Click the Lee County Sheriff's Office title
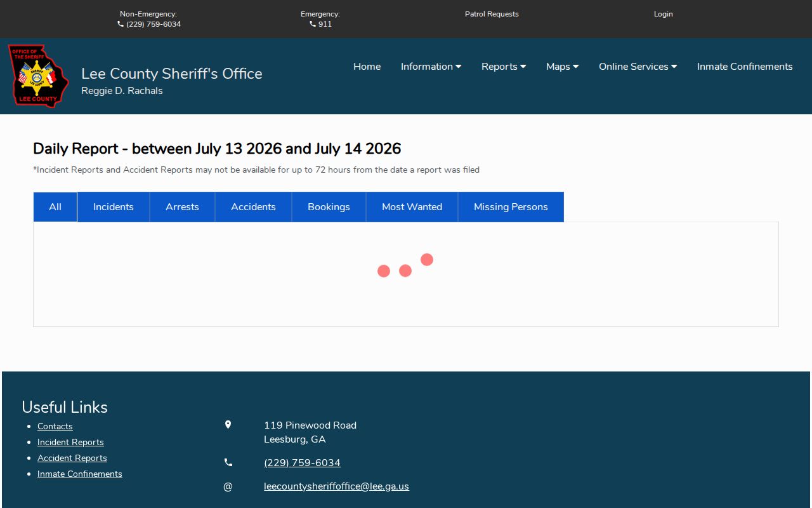Screen dimensions: 812x508 tap(172, 74)
